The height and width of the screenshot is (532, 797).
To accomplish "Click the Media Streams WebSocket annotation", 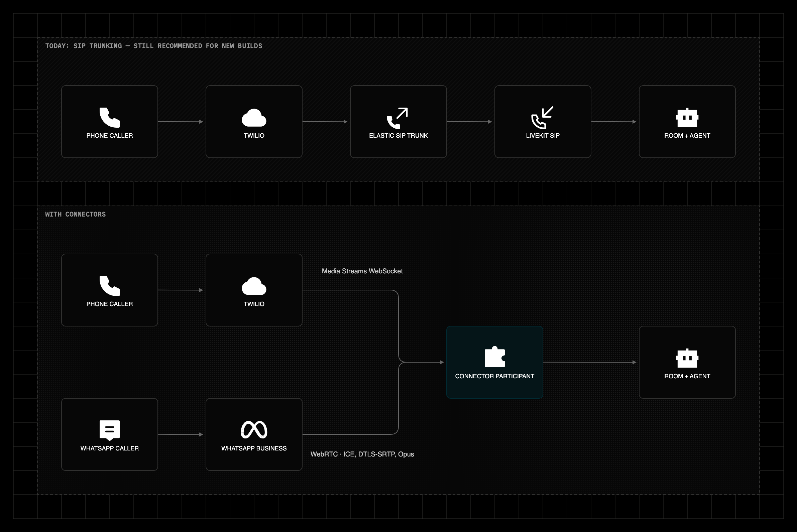I will (362, 271).
